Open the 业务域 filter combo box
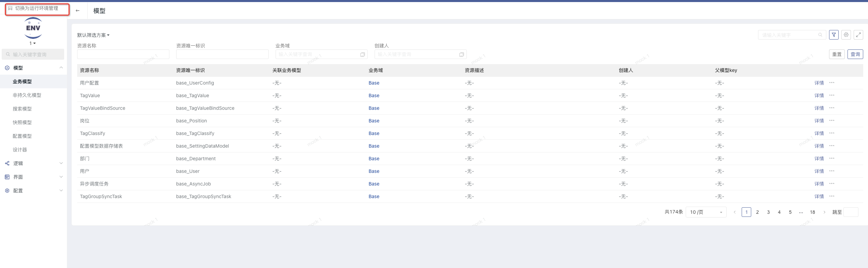Screen dimensions: 868x268 321,55
